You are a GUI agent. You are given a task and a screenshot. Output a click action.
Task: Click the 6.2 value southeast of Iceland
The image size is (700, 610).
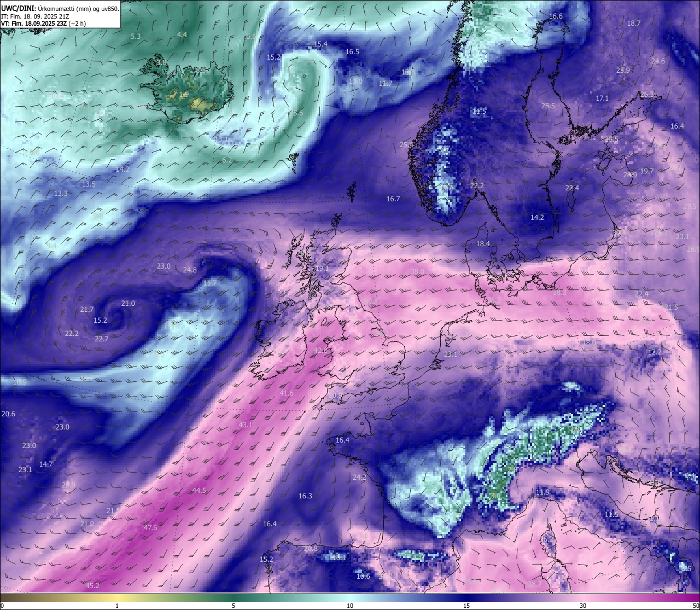[x=227, y=160]
